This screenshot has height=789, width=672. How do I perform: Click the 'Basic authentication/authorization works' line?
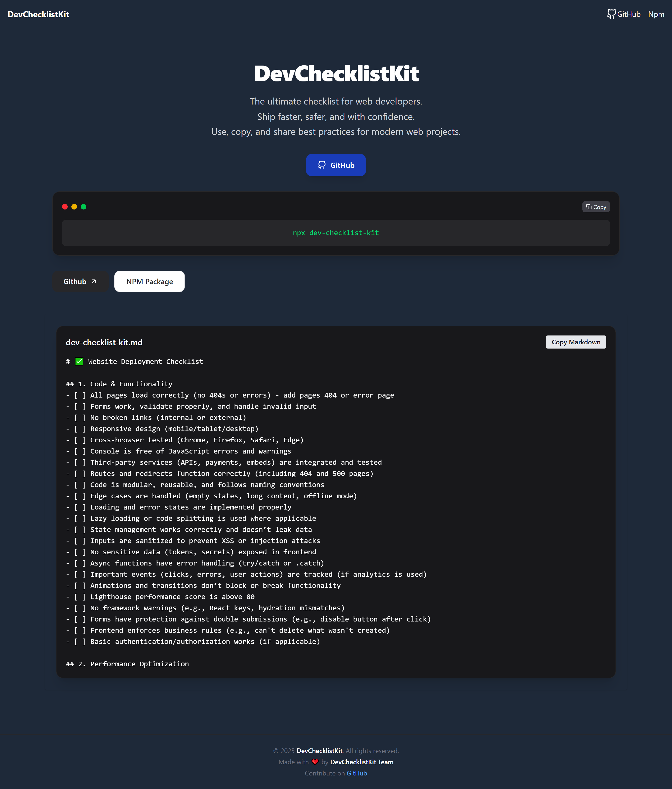point(193,641)
